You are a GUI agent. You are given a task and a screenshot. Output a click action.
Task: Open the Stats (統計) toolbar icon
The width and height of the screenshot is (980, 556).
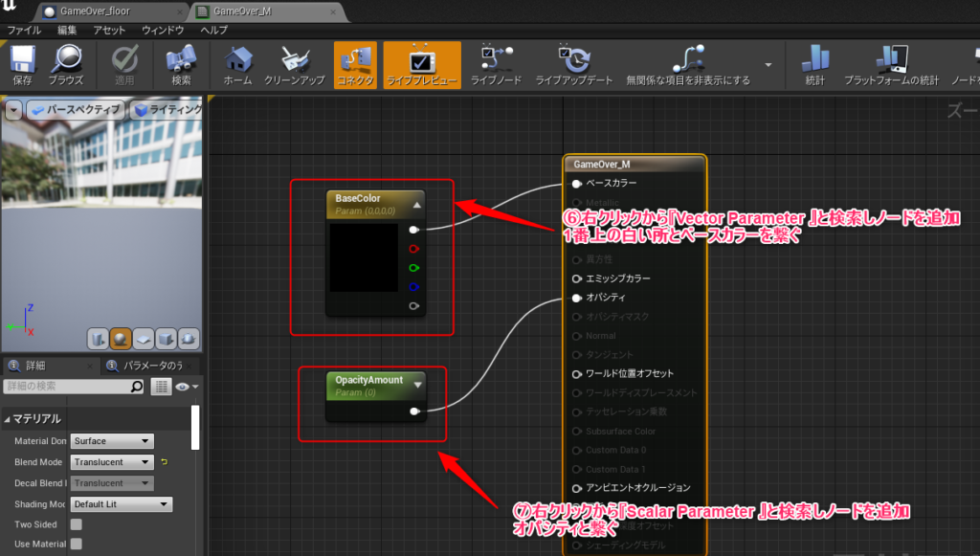coord(814,64)
